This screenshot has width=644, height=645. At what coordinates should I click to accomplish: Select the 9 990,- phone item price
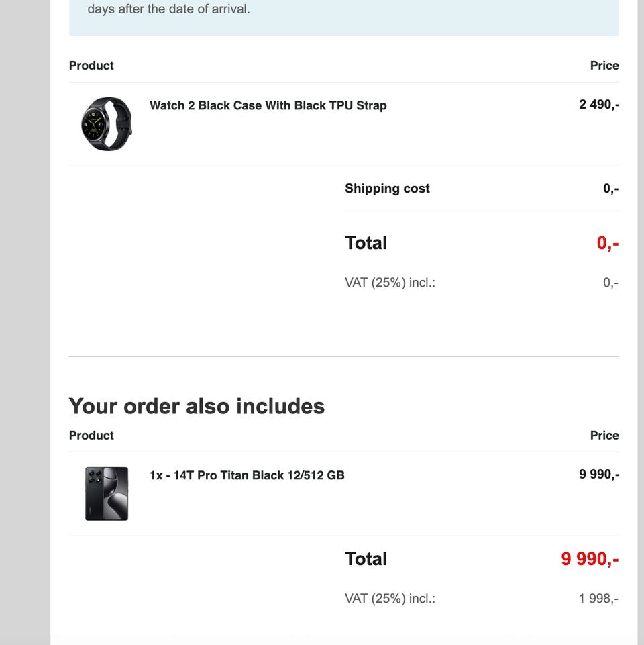click(599, 475)
